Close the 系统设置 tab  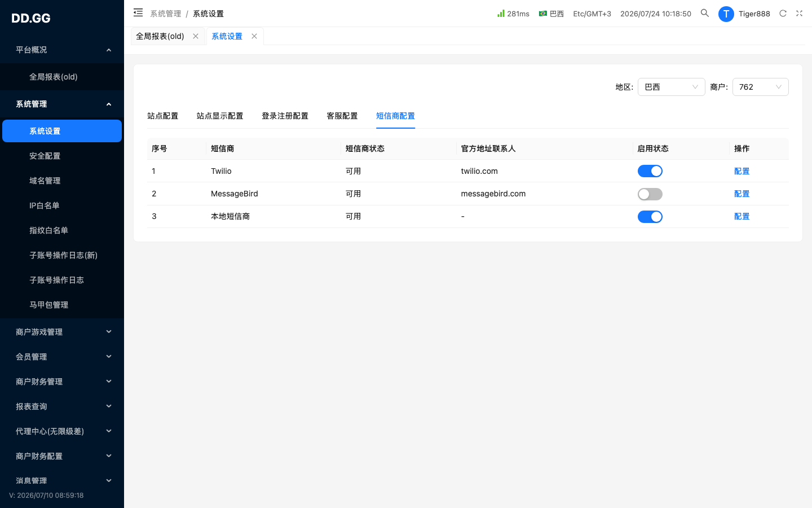(254, 36)
